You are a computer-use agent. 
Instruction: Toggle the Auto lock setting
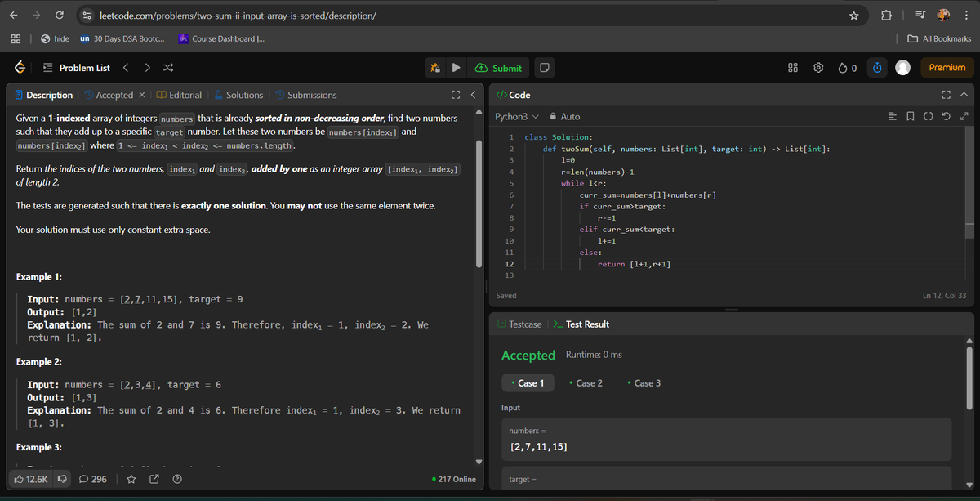coord(565,117)
